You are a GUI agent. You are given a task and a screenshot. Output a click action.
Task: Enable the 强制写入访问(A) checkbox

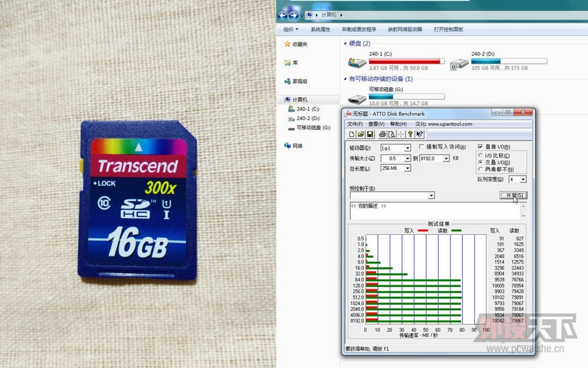click(x=421, y=146)
